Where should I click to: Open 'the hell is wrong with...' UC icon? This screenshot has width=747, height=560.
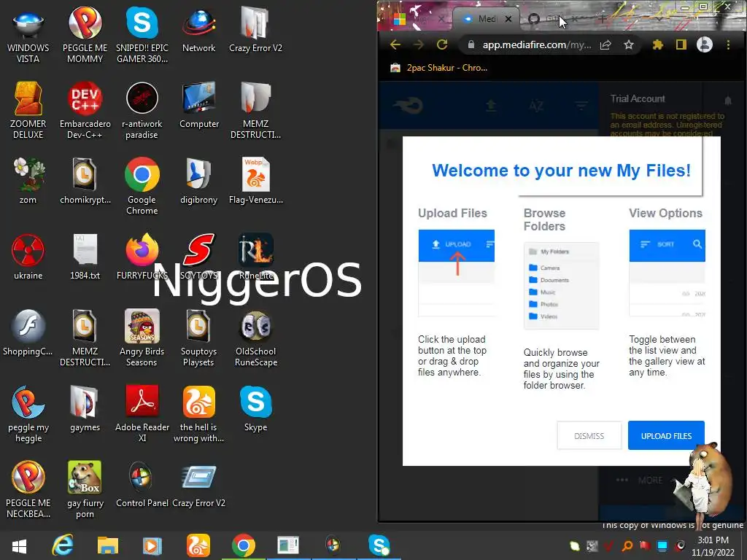point(198,414)
